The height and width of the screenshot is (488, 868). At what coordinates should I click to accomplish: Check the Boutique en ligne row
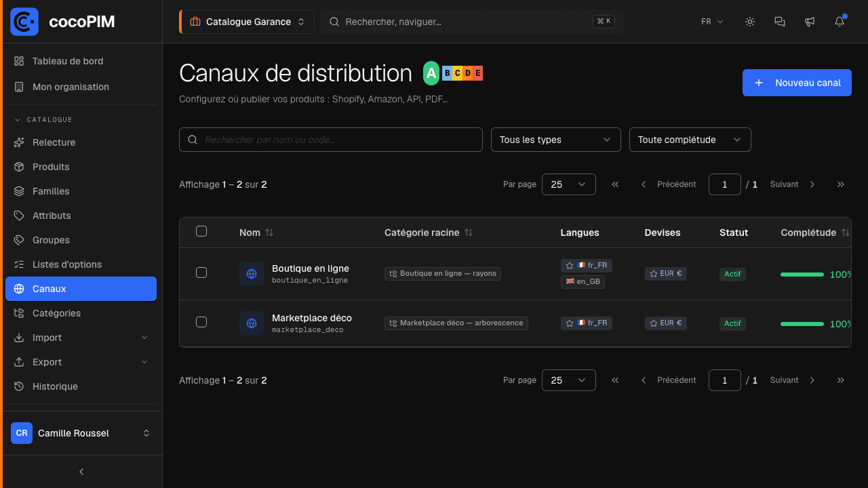201,272
